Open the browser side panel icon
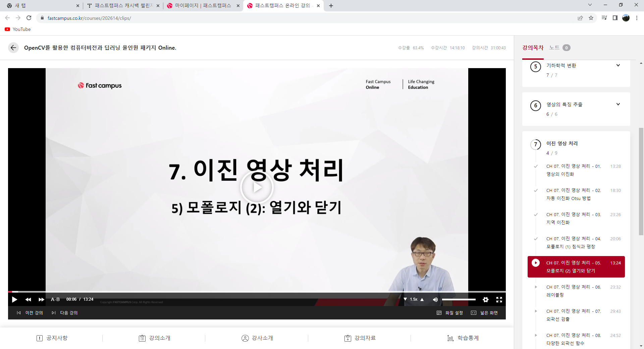This screenshot has width=644, height=349. (615, 18)
